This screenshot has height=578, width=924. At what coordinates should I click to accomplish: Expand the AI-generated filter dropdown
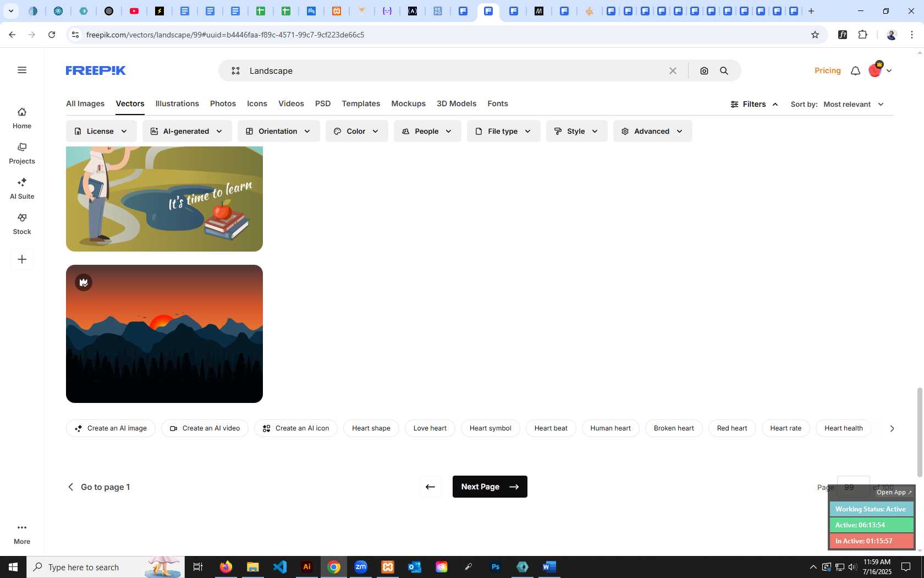coord(187,131)
